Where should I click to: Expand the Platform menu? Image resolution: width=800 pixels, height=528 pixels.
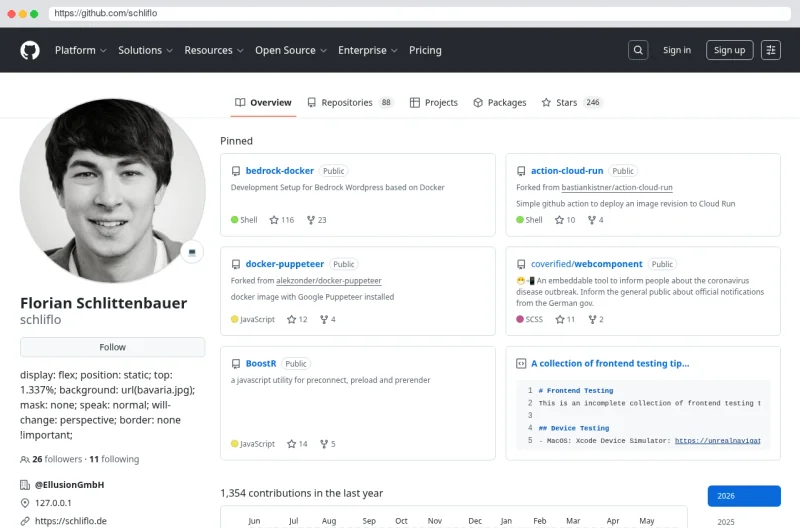coord(81,50)
